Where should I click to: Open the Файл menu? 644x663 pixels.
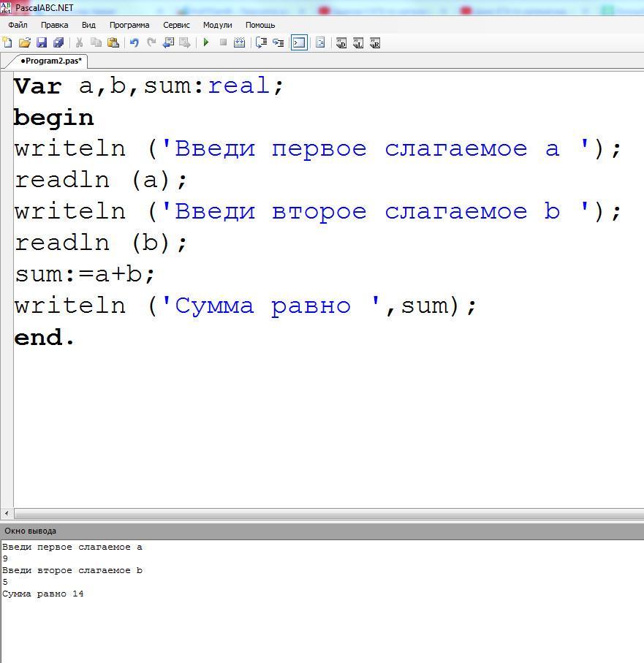point(18,25)
